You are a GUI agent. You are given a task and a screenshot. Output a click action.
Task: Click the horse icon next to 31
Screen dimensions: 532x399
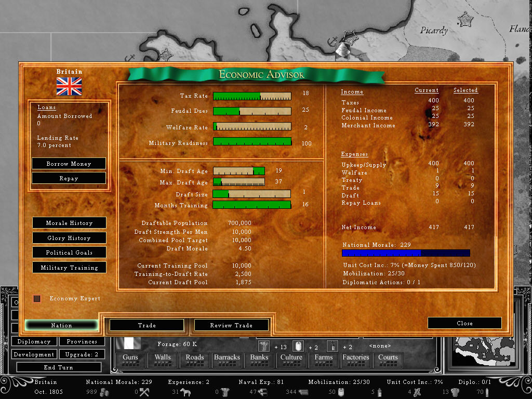point(185,392)
